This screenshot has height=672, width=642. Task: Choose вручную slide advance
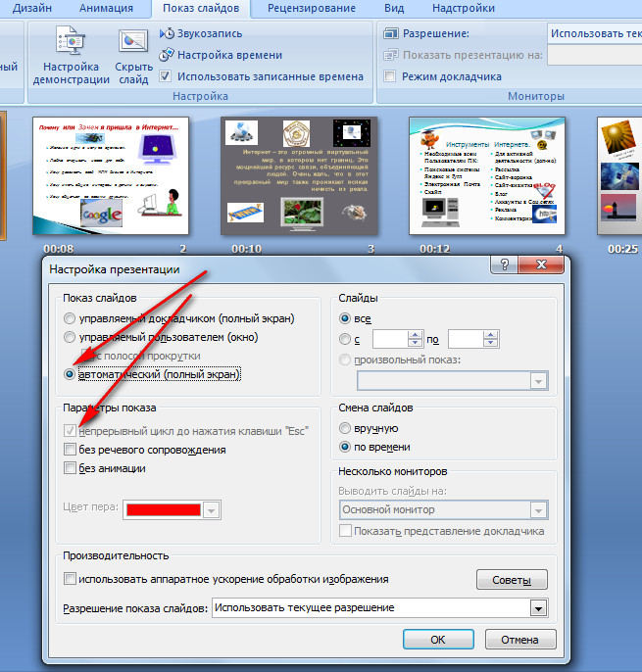pos(345,428)
